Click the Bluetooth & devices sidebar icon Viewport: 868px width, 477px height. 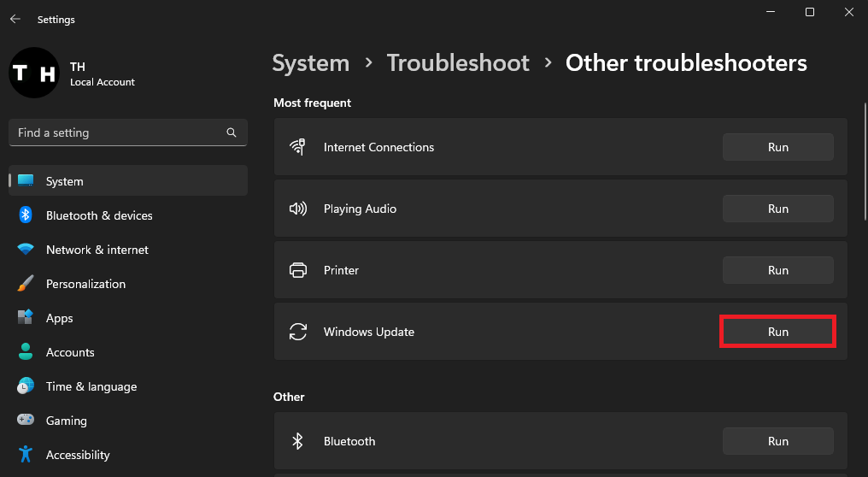[26, 215]
